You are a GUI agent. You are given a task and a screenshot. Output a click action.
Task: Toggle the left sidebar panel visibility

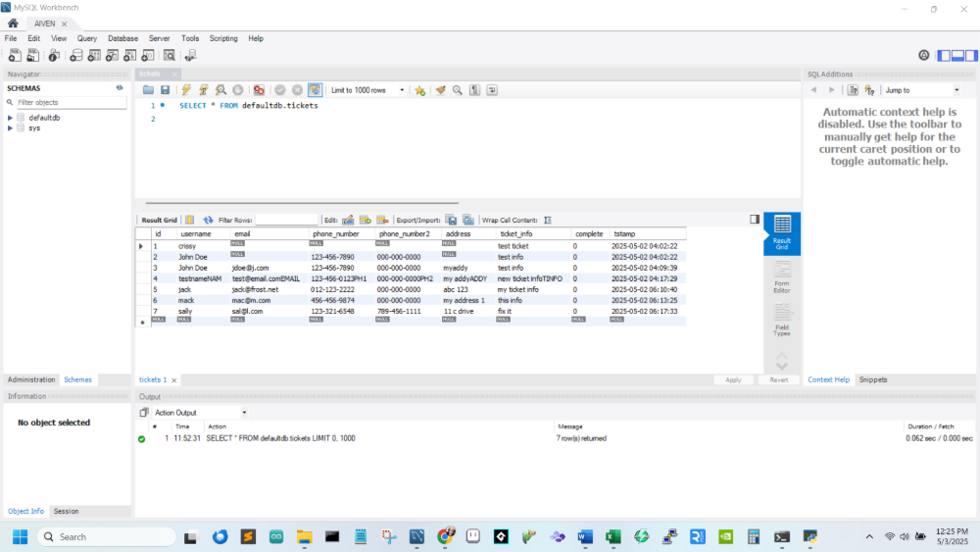click(x=944, y=56)
